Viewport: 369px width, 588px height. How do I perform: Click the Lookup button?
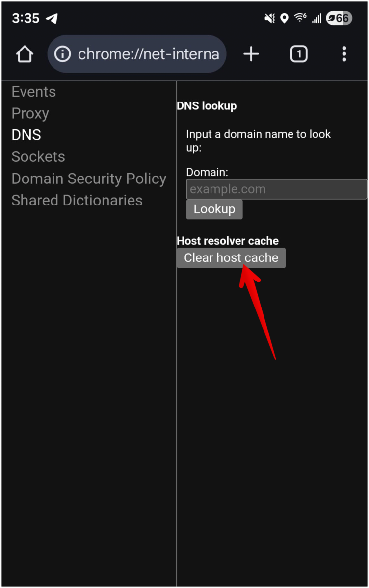point(214,209)
